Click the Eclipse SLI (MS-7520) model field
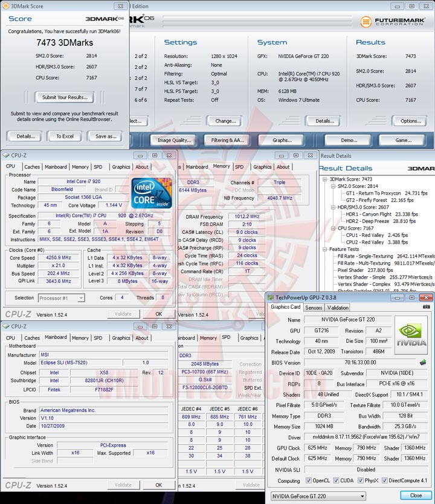 80,363
